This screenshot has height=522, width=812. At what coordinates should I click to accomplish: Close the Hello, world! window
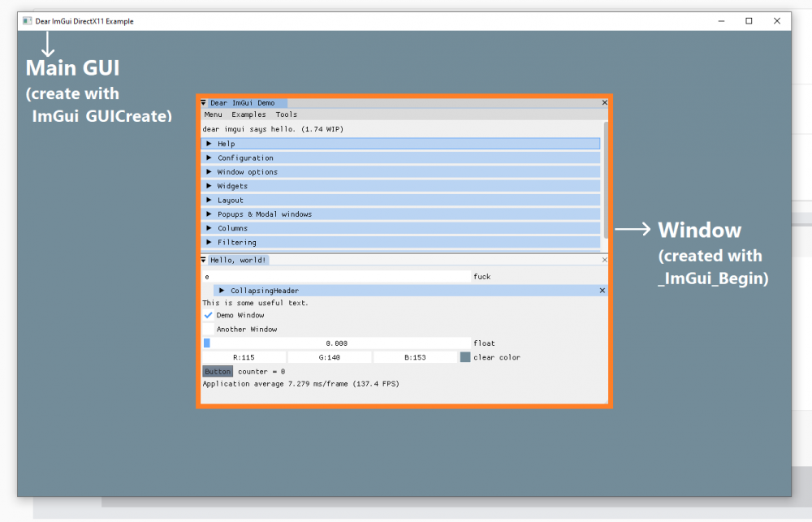pyautogui.click(x=604, y=260)
